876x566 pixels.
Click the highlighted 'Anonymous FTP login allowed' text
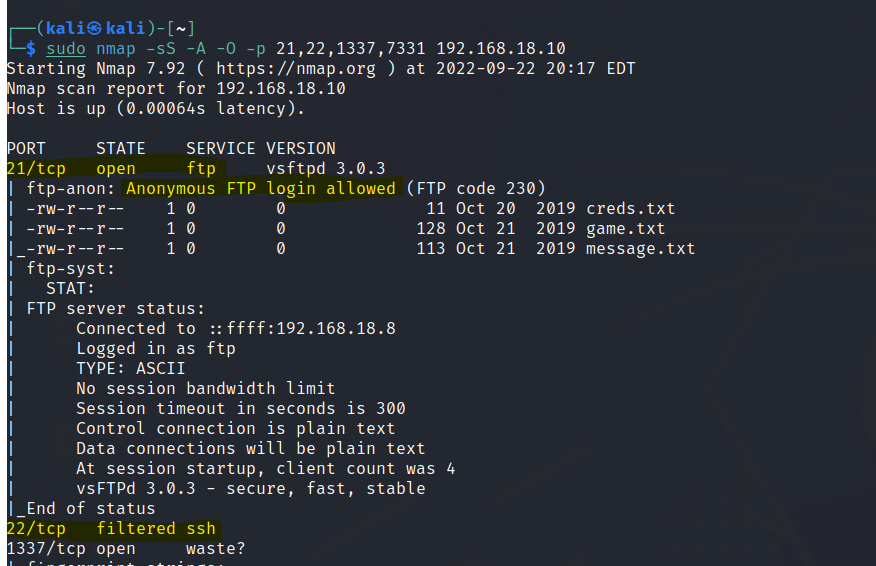point(260,189)
